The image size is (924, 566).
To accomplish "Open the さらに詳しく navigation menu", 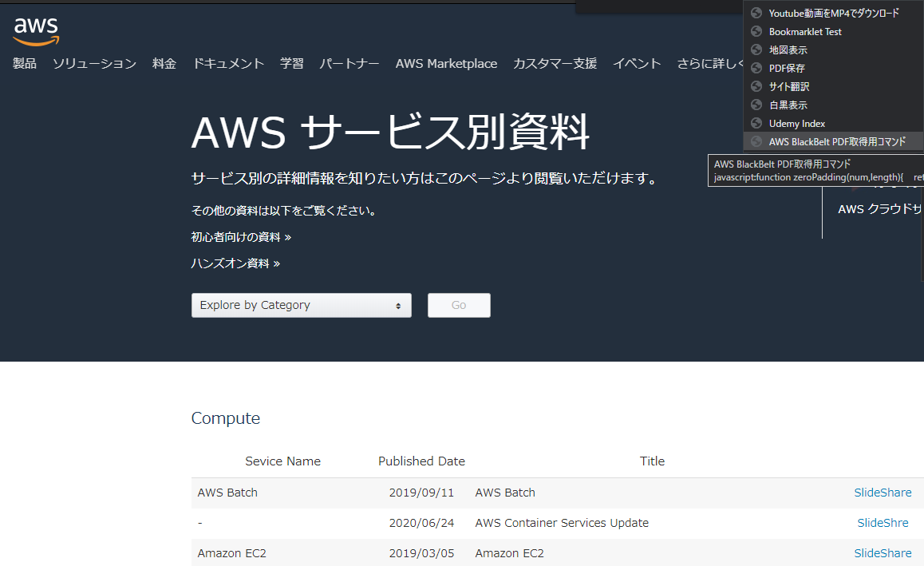I will coord(710,64).
